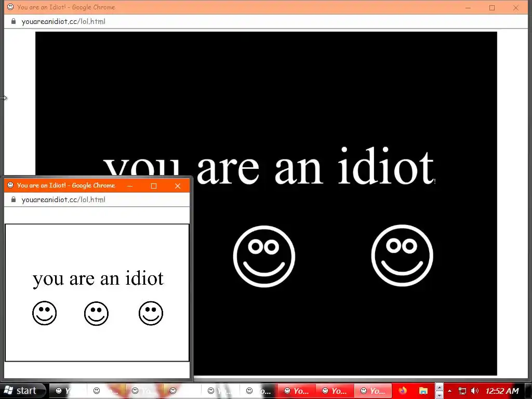Screen dimensions: 532x399
Task: Click the center smiley in the large black window
Action: point(264,257)
